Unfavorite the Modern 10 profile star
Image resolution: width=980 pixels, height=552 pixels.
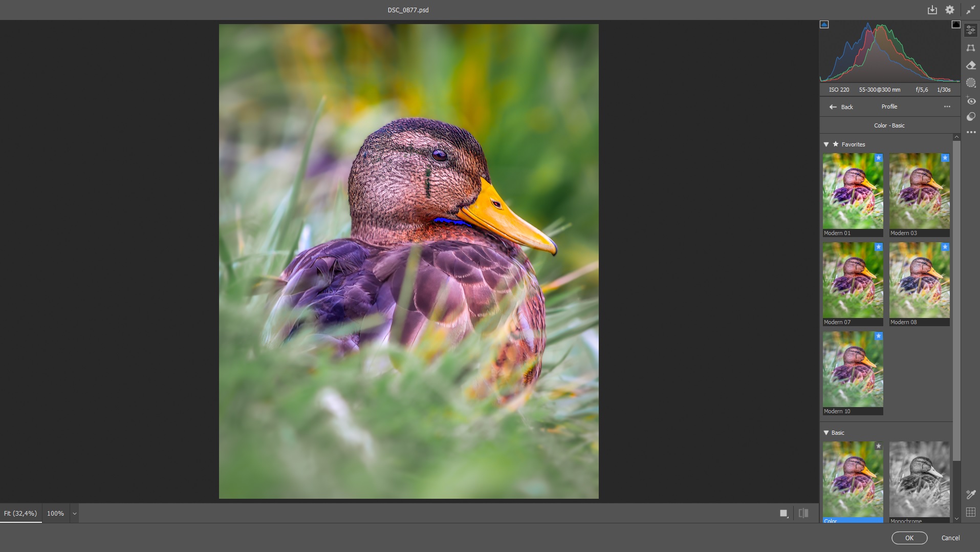pos(879,336)
